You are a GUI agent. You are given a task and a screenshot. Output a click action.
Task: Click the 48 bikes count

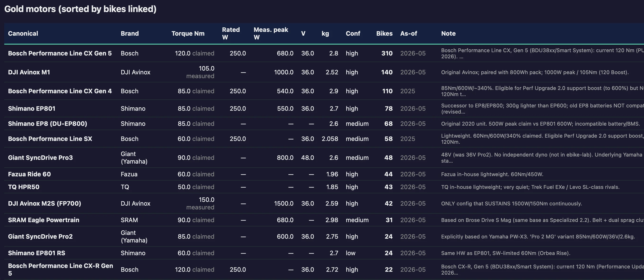(x=389, y=158)
